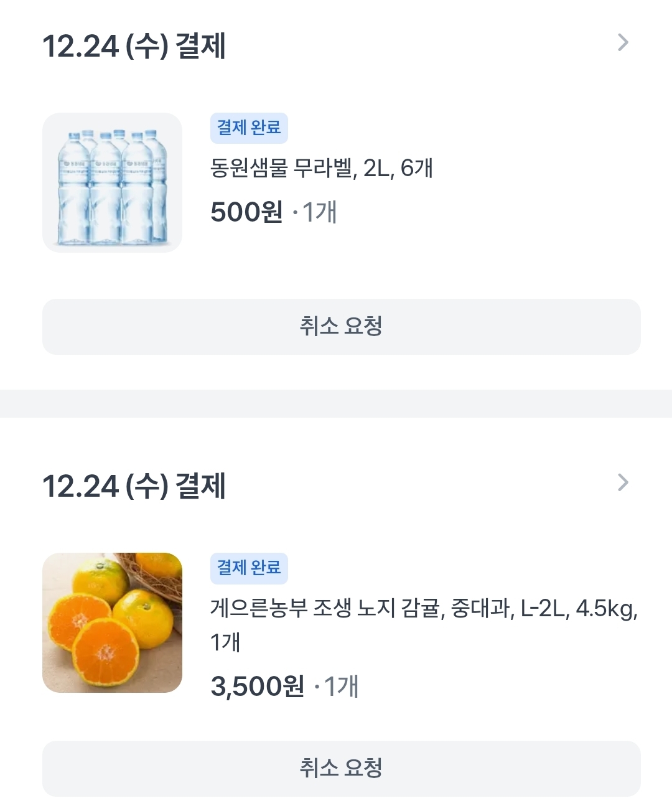Expand the 감귤 order details arrow

pyautogui.click(x=623, y=483)
